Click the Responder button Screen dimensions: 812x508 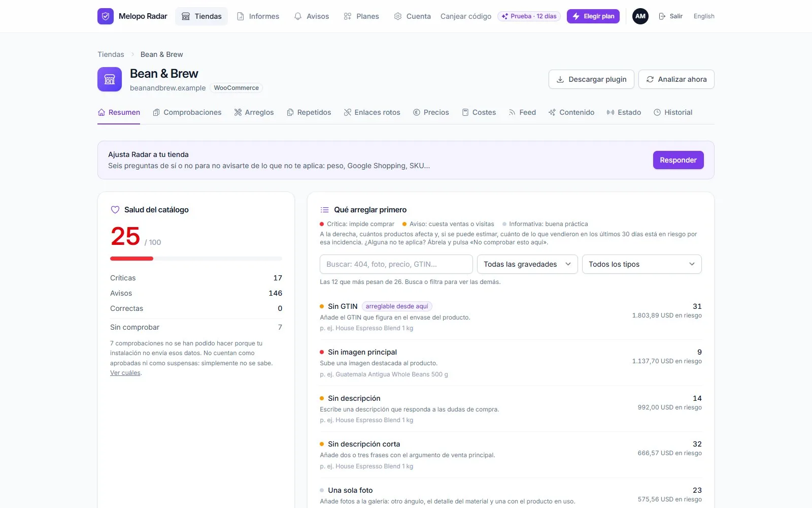point(678,160)
